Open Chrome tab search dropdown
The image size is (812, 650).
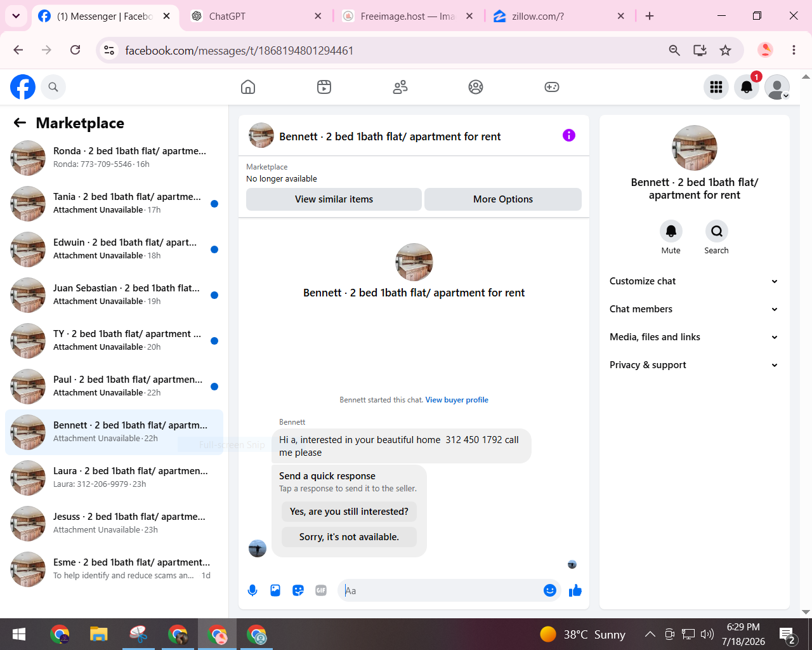coord(16,16)
